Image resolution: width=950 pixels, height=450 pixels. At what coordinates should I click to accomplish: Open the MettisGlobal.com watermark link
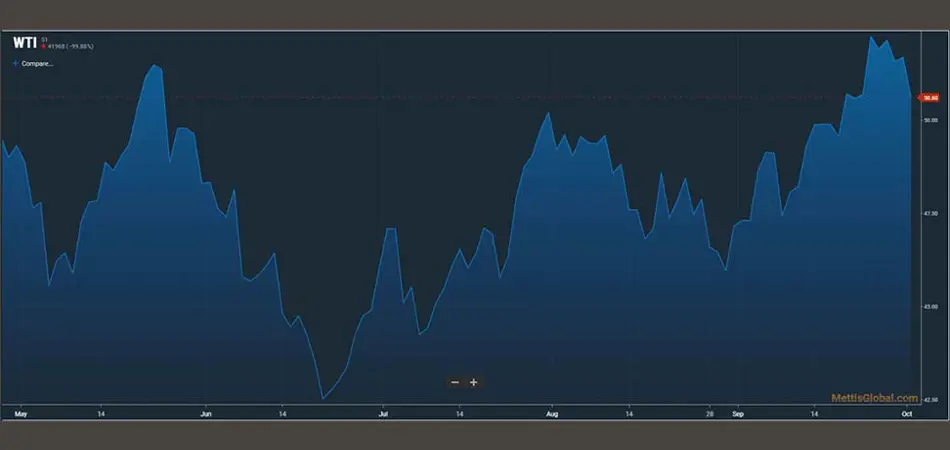pos(875,398)
